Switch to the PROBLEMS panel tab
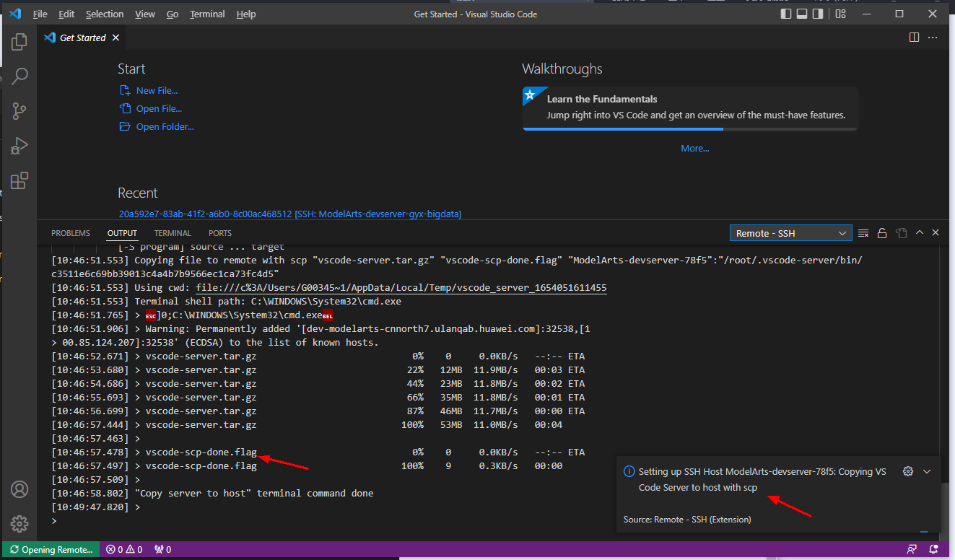Viewport: 955px width, 560px height. (x=71, y=233)
